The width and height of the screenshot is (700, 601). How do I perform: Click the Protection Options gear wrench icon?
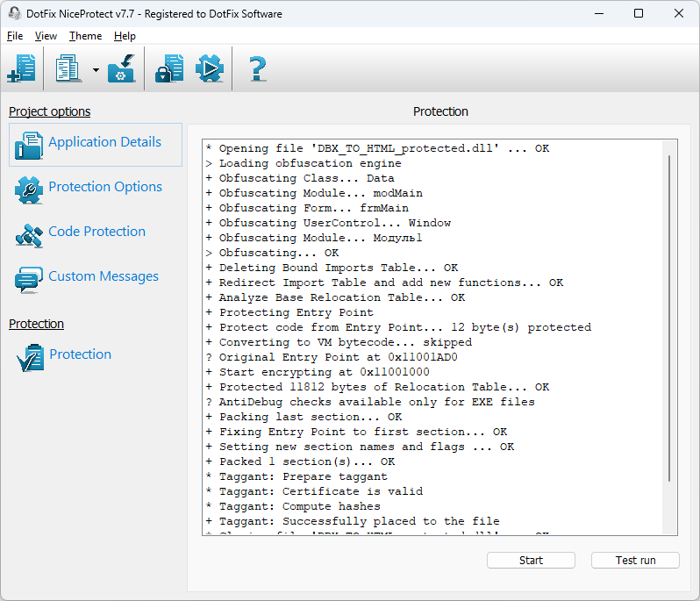pos(29,190)
